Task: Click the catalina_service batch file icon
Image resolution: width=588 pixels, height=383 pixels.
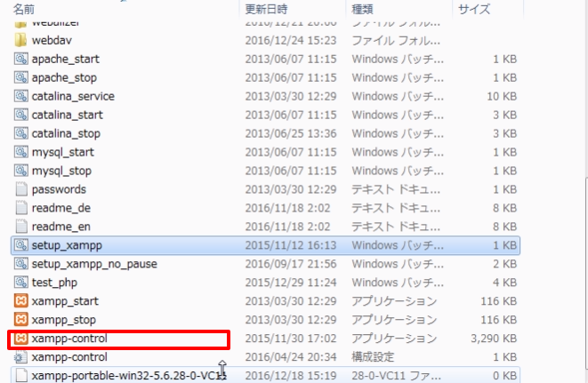Action: [x=21, y=96]
